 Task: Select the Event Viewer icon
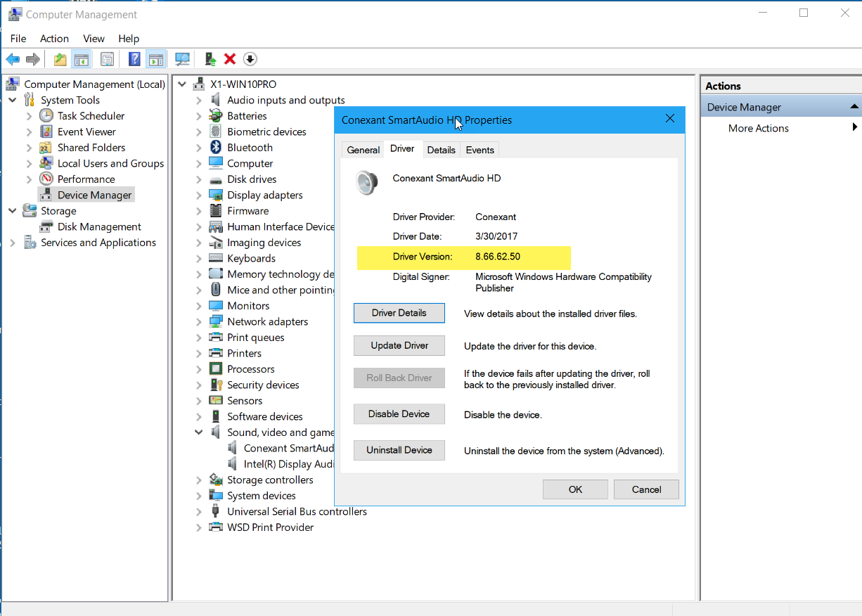tap(46, 131)
